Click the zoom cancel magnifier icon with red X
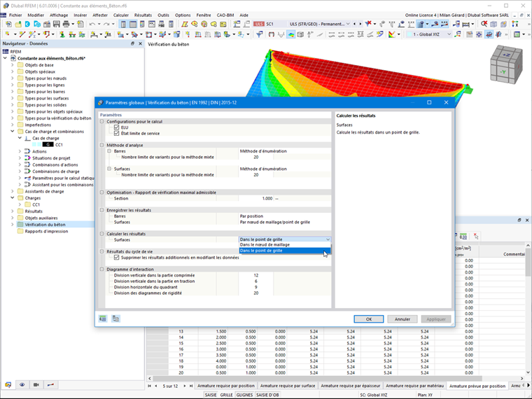The image size is (532, 399). coord(484,24)
